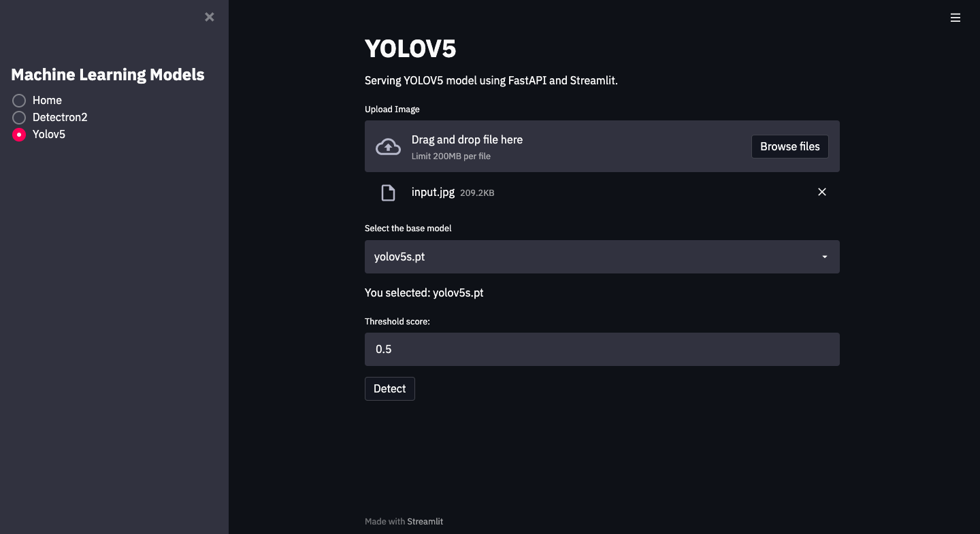Click the Home label in sidebar
Viewport: 980px width, 534px height.
(47, 100)
